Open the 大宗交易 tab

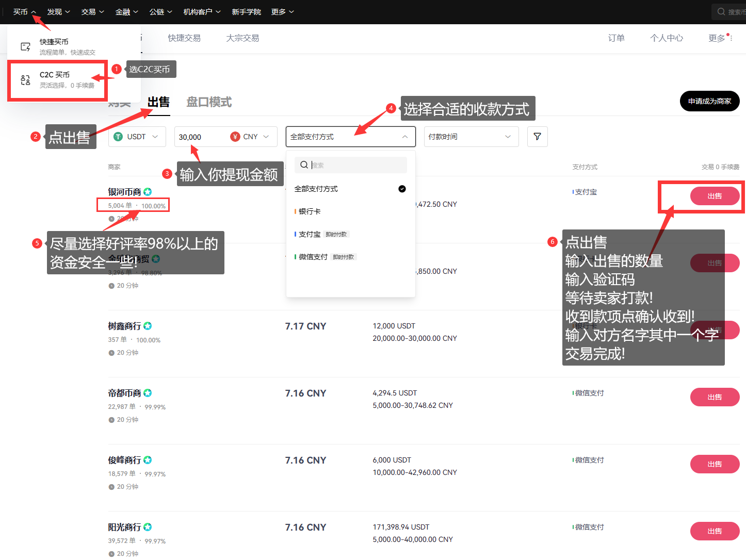coord(242,38)
